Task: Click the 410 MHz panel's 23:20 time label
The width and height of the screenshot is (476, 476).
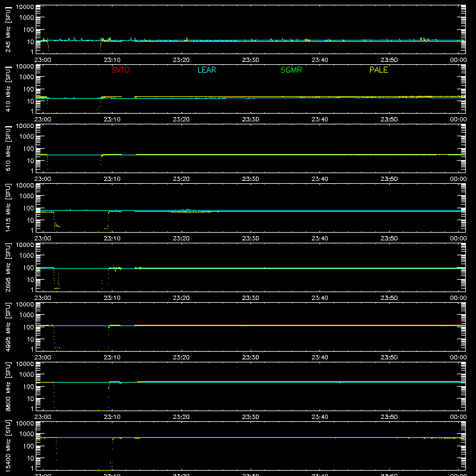Action: coord(181,120)
